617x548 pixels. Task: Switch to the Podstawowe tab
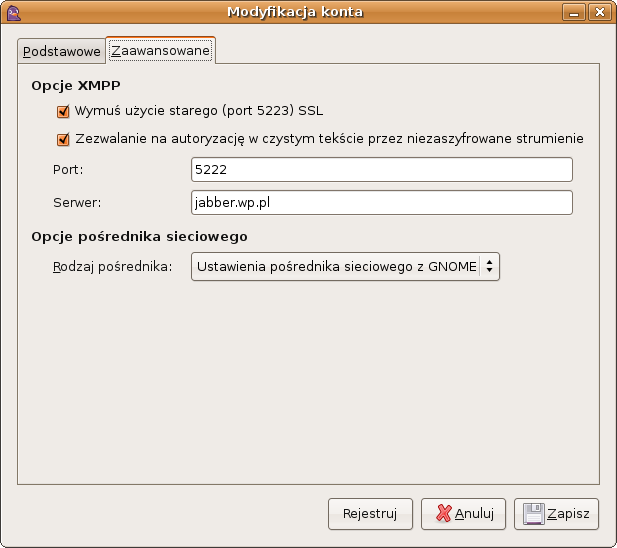[61, 51]
